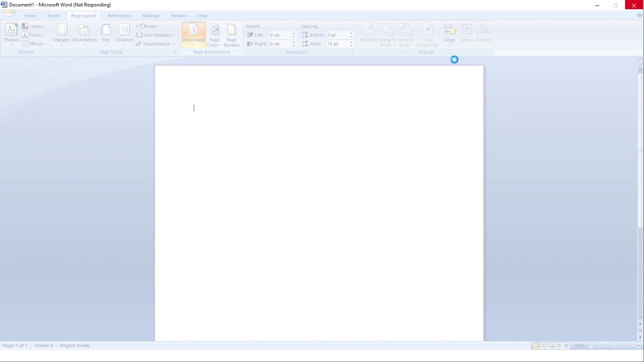
Task: Click the 100% zoom level
Action: point(579,345)
